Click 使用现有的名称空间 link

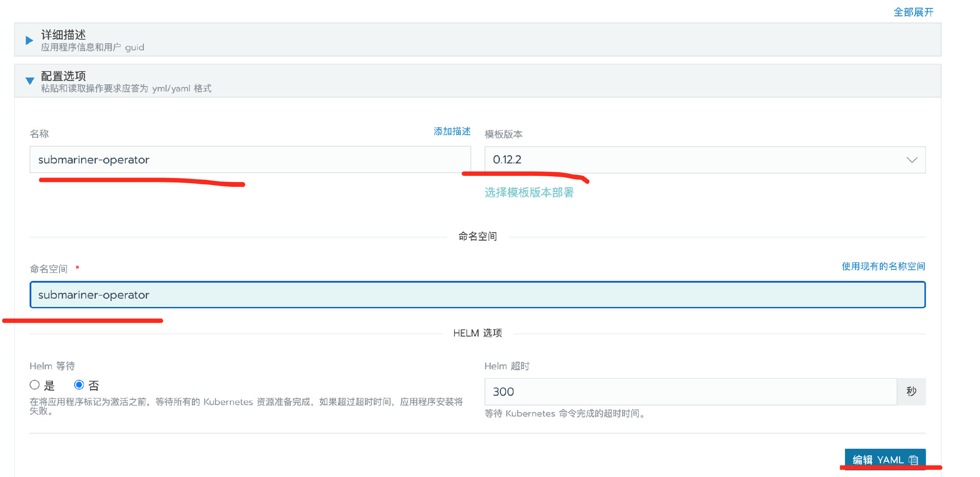[x=883, y=266]
